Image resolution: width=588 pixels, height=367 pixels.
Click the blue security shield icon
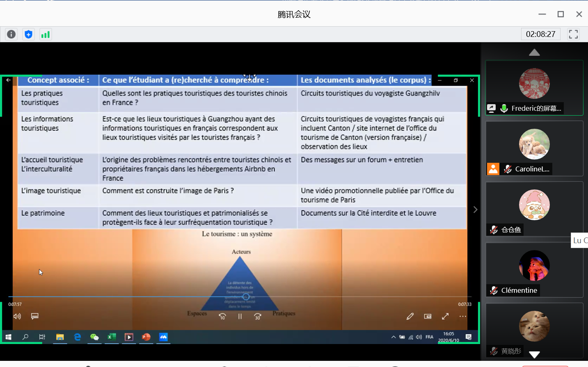coord(28,34)
